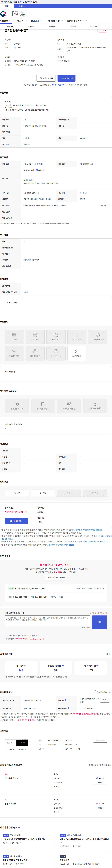This screenshot has width=112, height=868.
Task: Click 새창보기 for 상품기획 BM
Action: click(100, 808)
